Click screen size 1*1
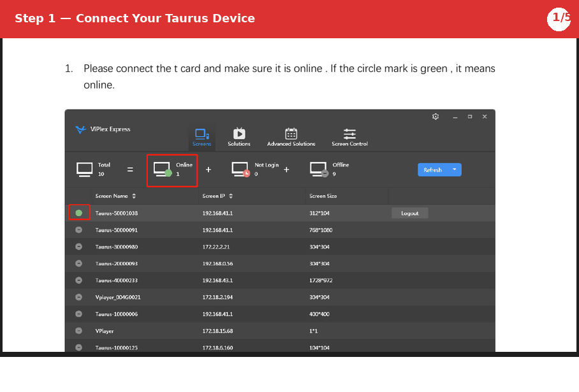Screen dimensions: 579x392 [x=314, y=331]
